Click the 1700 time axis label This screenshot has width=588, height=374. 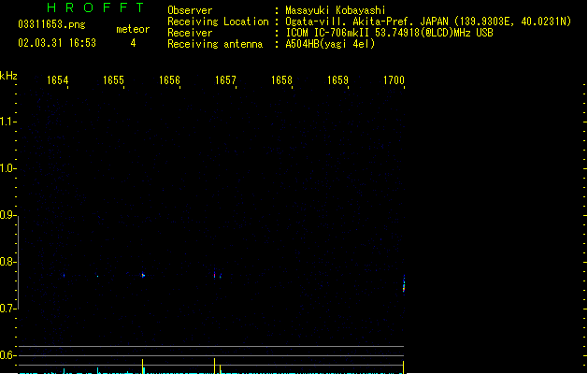(x=394, y=80)
